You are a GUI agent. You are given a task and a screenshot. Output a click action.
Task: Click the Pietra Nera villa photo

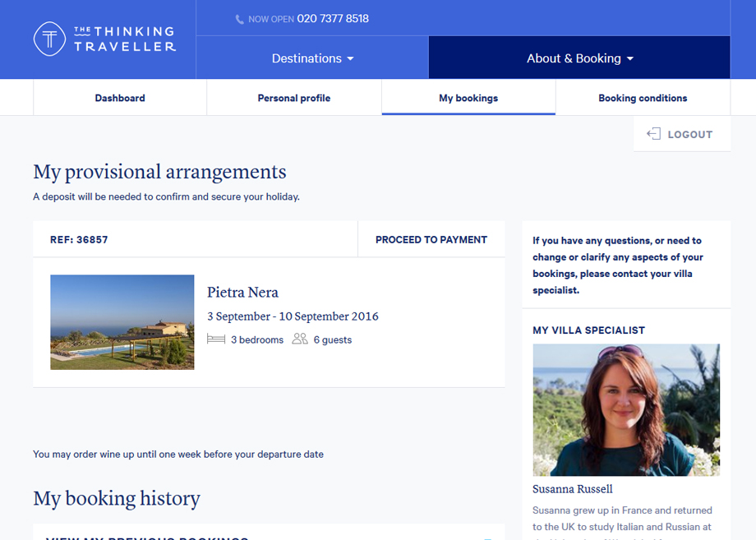(122, 322)
